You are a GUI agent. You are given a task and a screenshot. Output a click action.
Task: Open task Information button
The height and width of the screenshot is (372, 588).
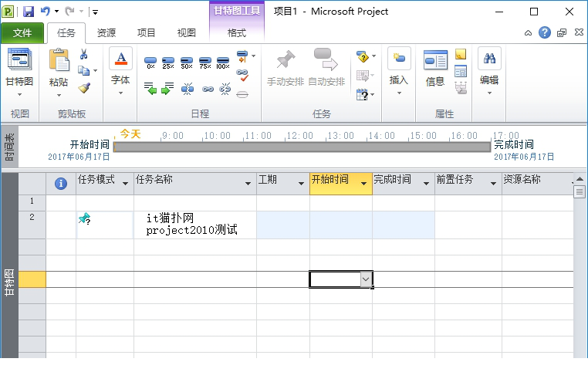[435, 69]
